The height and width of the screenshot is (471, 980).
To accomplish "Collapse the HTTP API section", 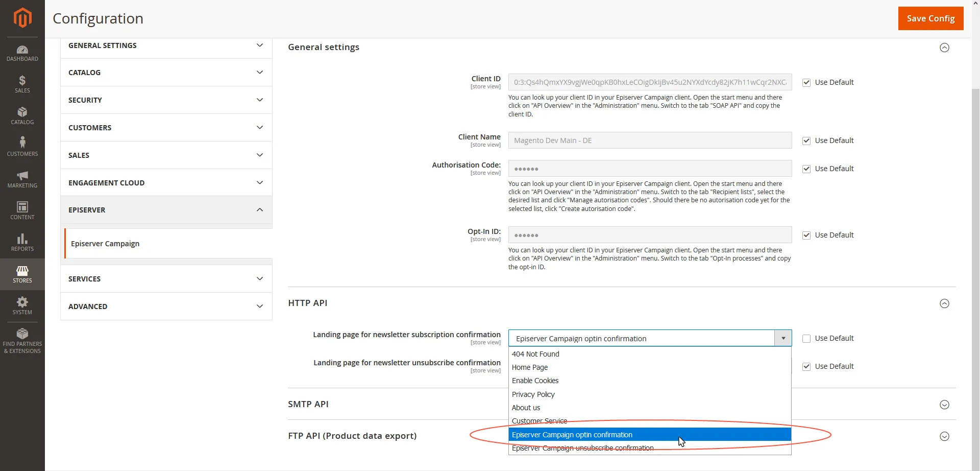I will (x=944, y=303).
